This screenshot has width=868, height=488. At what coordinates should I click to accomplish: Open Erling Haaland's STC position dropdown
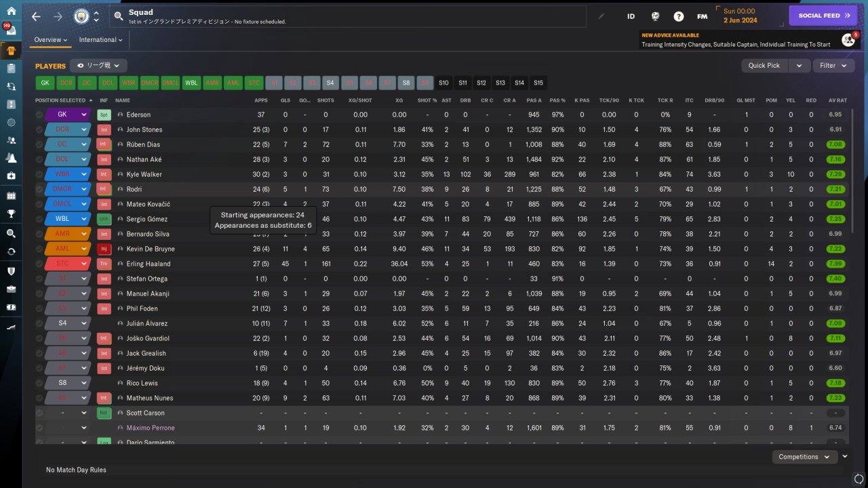pos(68,264)
